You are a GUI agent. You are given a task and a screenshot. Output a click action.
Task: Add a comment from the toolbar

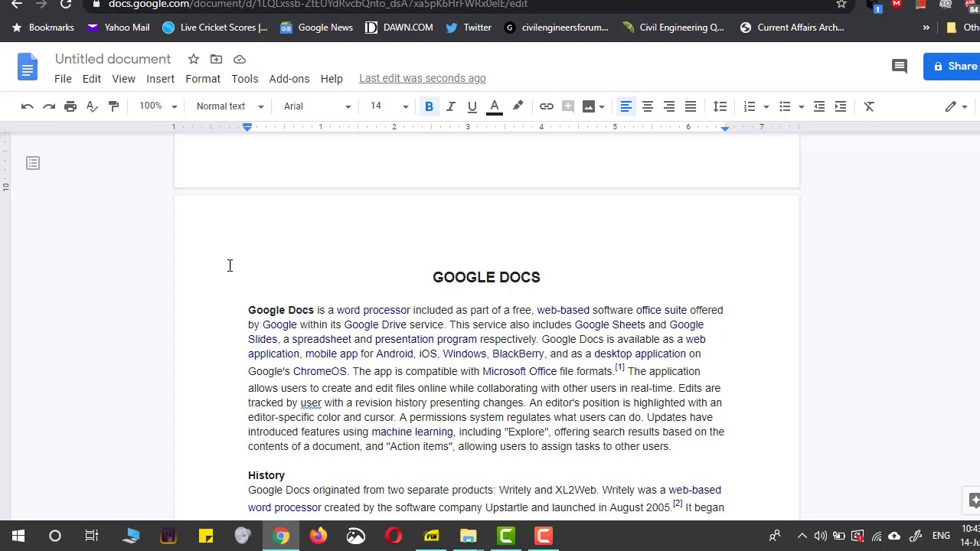(x=568, y=106)
